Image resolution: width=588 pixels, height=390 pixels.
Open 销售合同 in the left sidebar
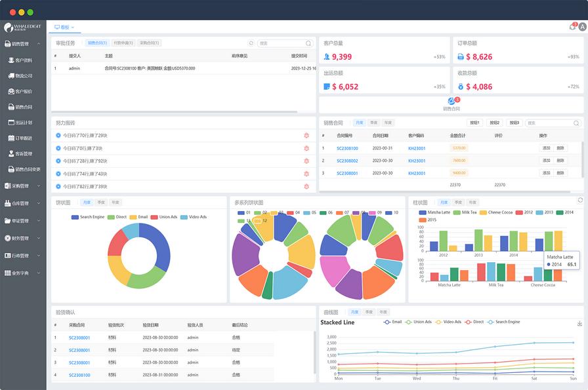tap(20, 107)
